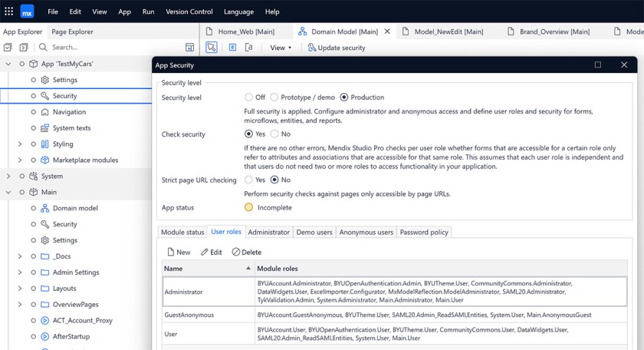Select the pointer selection tool
644x350 pixels.
click(212, 48)
